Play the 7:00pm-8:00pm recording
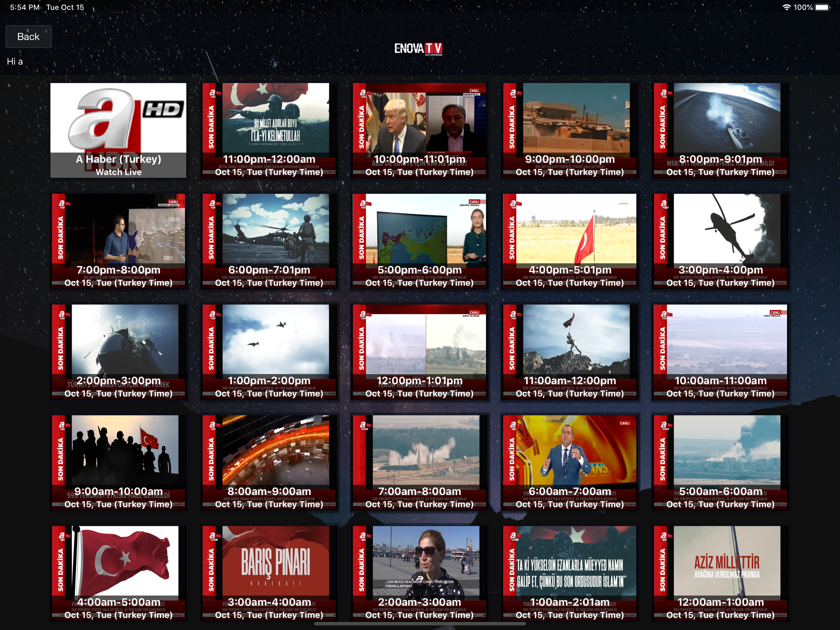Viewport: 840px width, 630px height. tap(118, 241)
